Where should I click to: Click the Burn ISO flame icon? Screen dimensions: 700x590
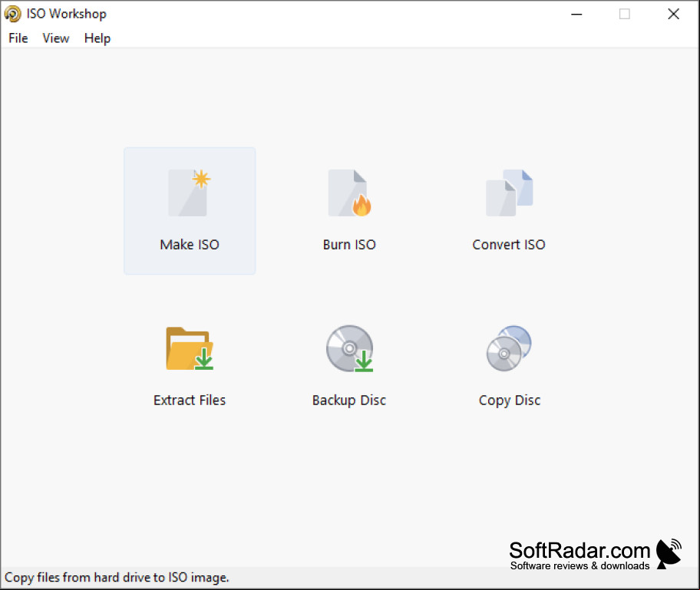pyautogui.click(x=349, y=193)
